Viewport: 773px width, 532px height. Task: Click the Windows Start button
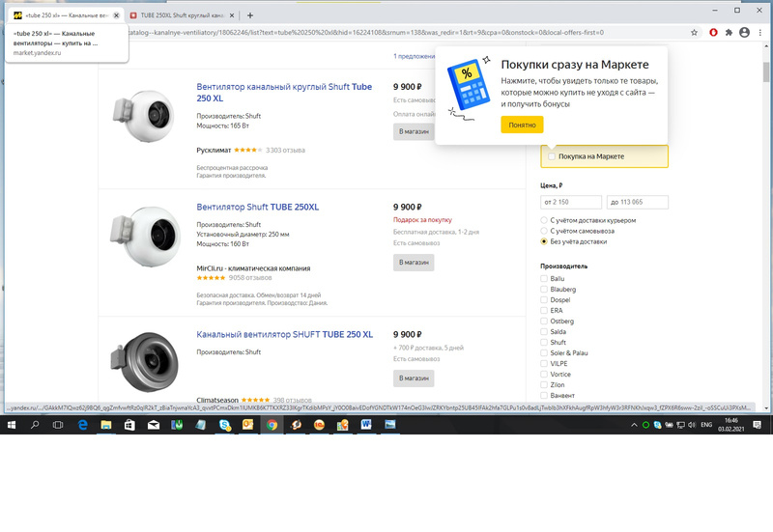pos(11,425)
